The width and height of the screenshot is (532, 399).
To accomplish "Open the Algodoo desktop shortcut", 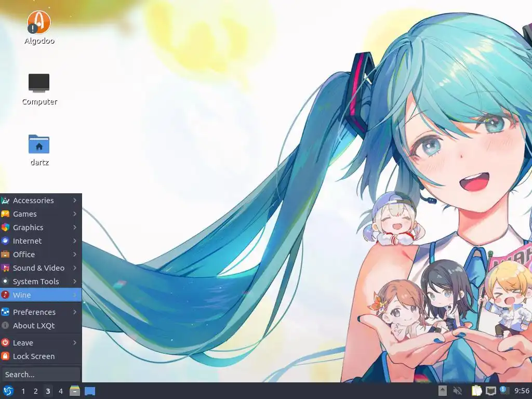I will [39, 28].
